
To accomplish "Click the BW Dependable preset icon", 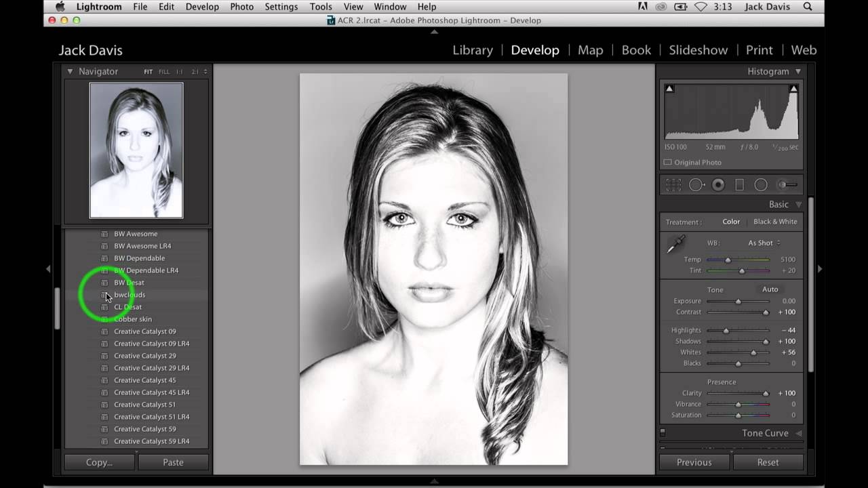I will (104, 258).
